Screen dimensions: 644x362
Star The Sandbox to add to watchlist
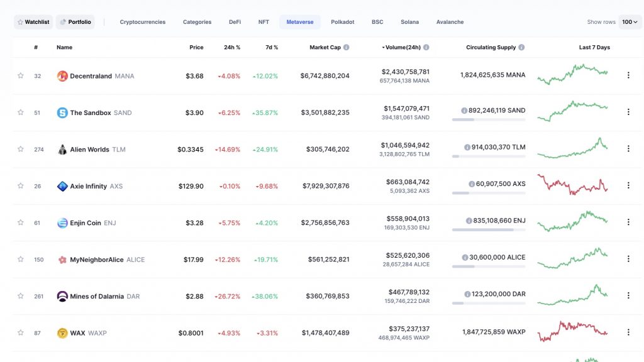click(21, 112)
